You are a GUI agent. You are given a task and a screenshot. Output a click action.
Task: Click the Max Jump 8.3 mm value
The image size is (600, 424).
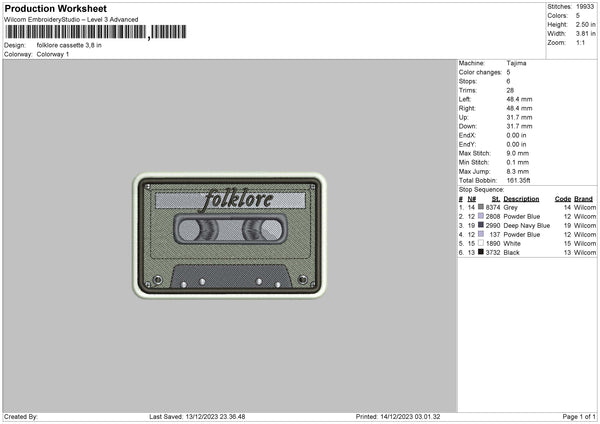pyautogui.click(x=518, y=172)
